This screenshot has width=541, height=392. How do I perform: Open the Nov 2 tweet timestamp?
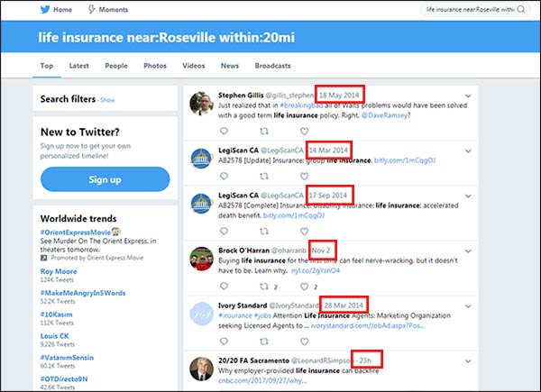click(321, 251)
